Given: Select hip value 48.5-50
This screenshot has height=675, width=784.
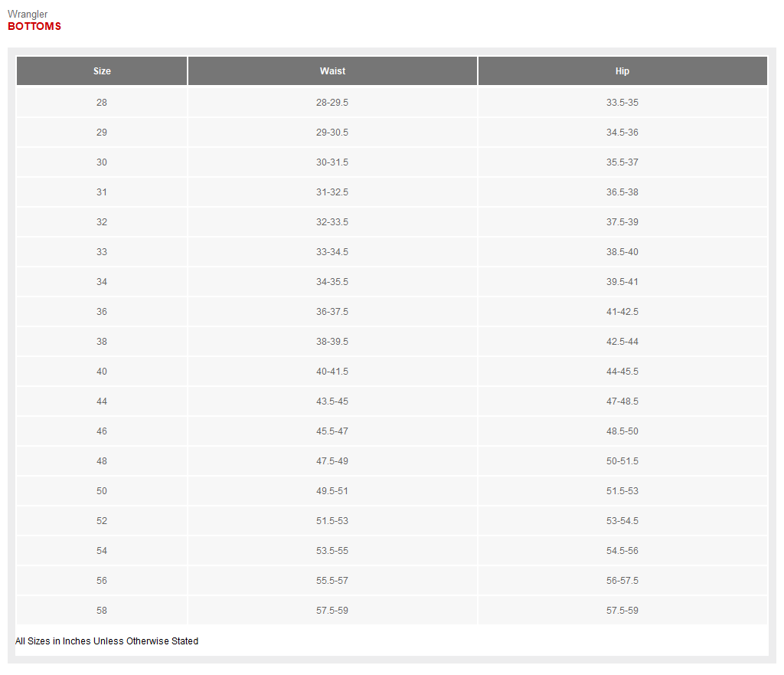Looking at the screenshot, I should [622, 431].
